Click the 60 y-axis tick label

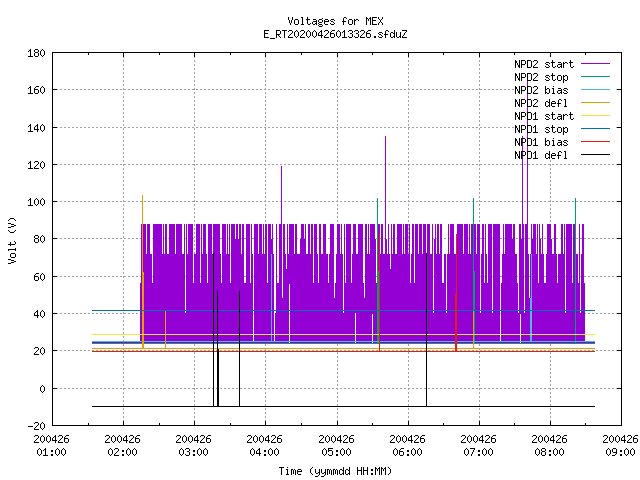[39, 277]
